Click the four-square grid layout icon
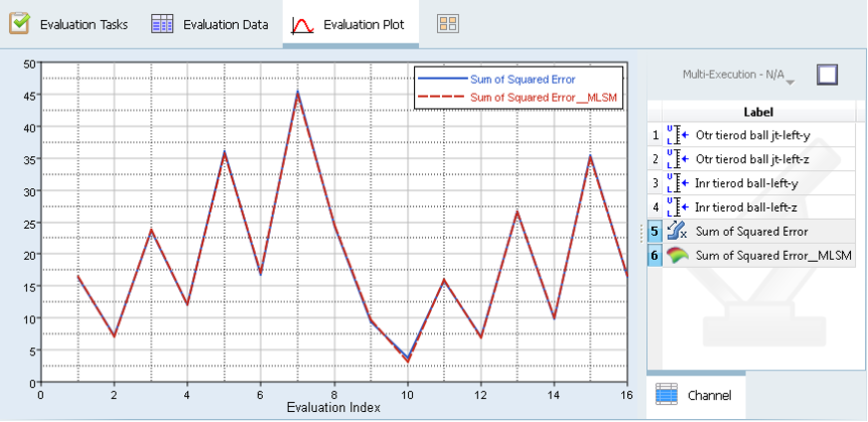 (448, 24)
